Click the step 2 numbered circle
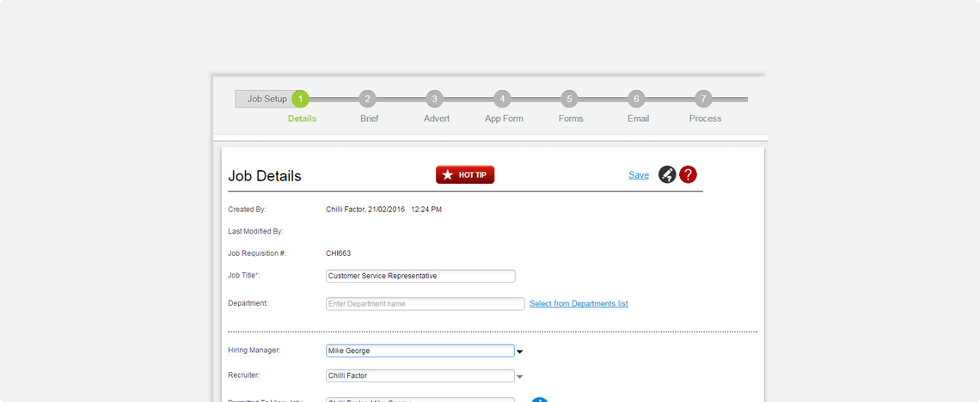The width and height of the screenshot is (980, 402). coord(367,99)
